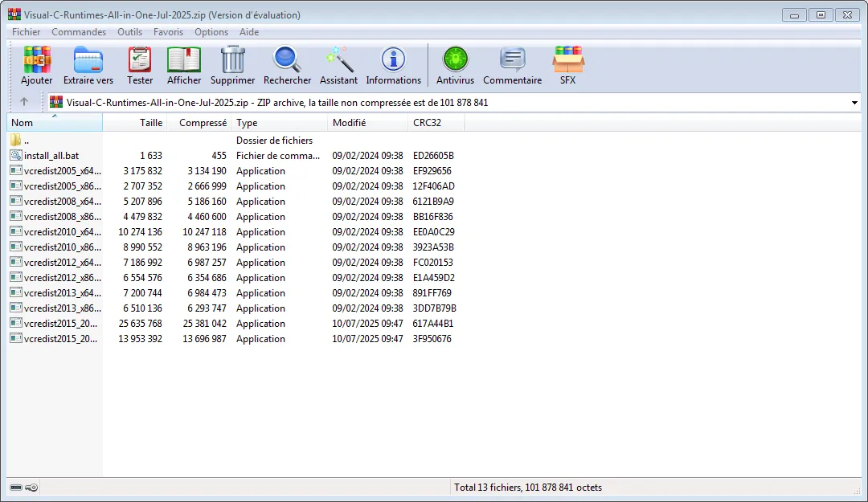Select file with size 13 953 392

coord(140,339)
